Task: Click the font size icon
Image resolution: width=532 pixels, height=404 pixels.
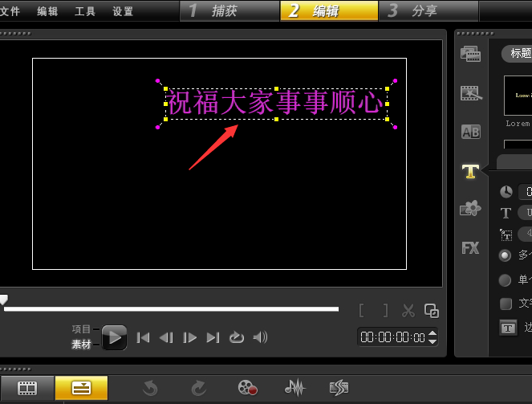Action: 506,235
